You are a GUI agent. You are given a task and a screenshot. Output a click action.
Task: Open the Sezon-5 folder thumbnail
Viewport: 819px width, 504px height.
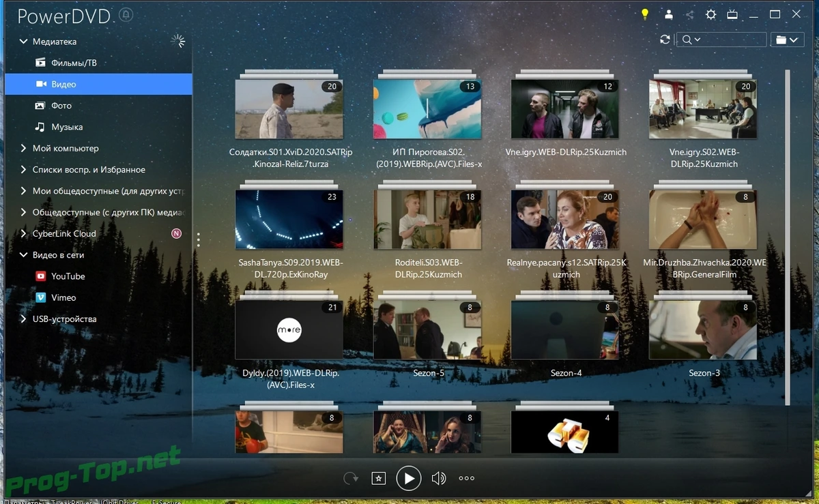click(427, 330)
